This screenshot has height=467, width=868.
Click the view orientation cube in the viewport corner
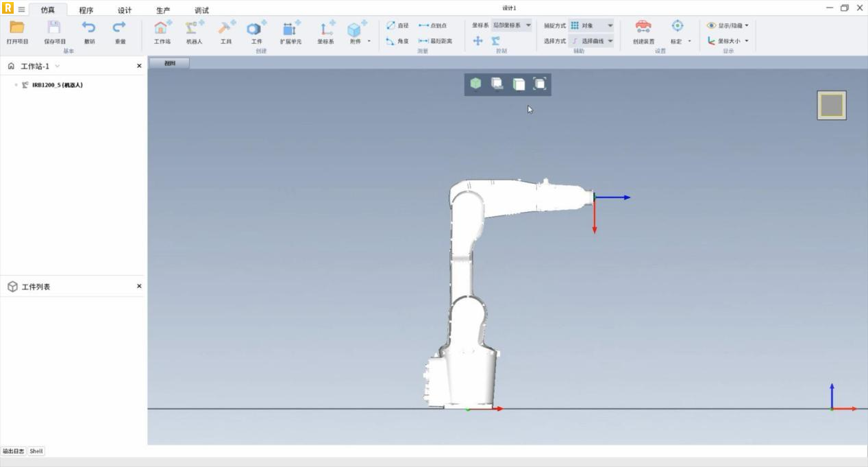pos(831,105)
